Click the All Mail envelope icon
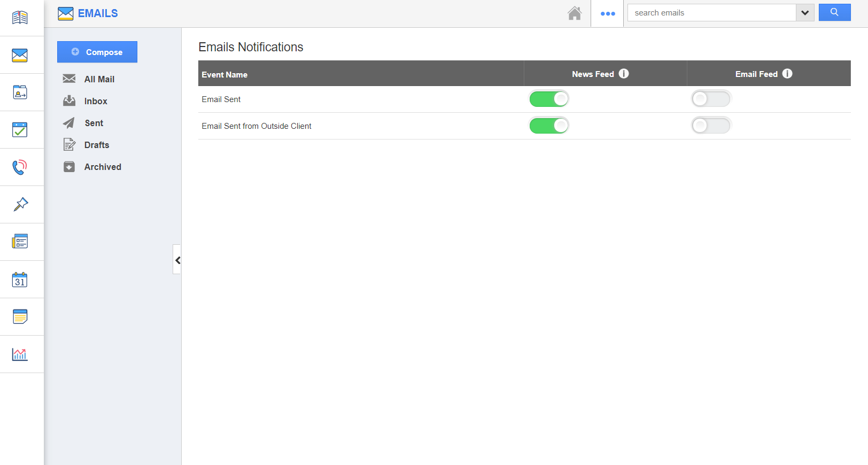The image size is (868, 465). coord(69,79)
